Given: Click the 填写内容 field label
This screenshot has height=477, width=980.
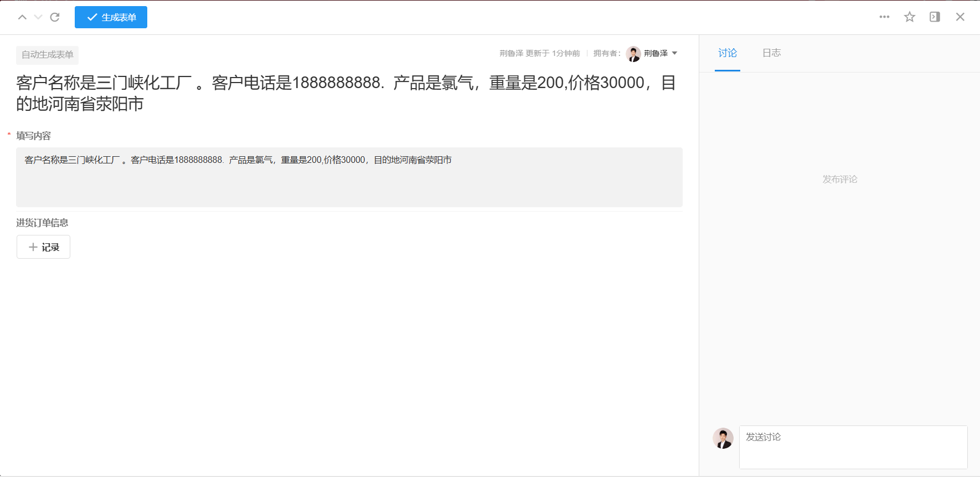Looking at the screenshot, I should [33, 136].
